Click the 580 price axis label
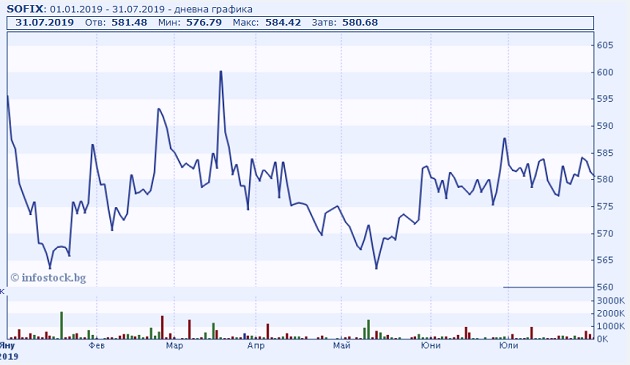 [605, 179]
